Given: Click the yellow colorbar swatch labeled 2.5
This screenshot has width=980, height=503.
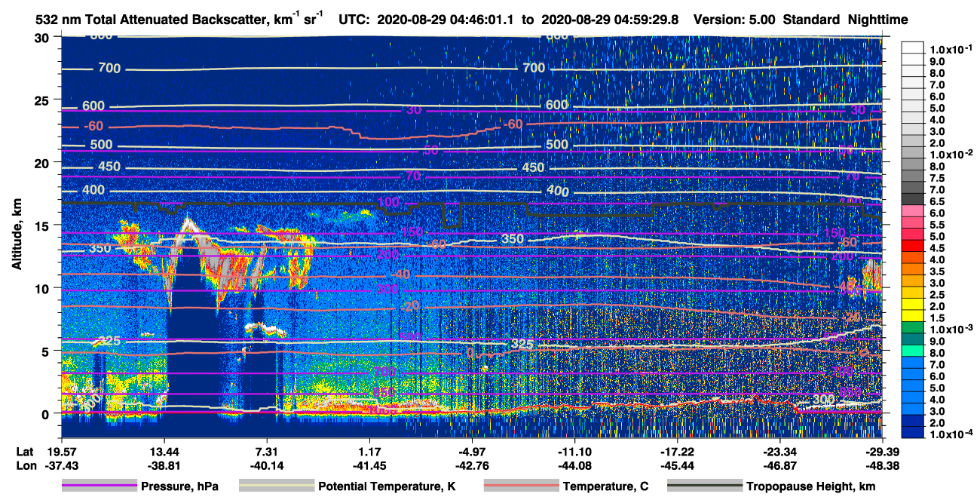Looking at the screenshot, I should coord(914,292).
